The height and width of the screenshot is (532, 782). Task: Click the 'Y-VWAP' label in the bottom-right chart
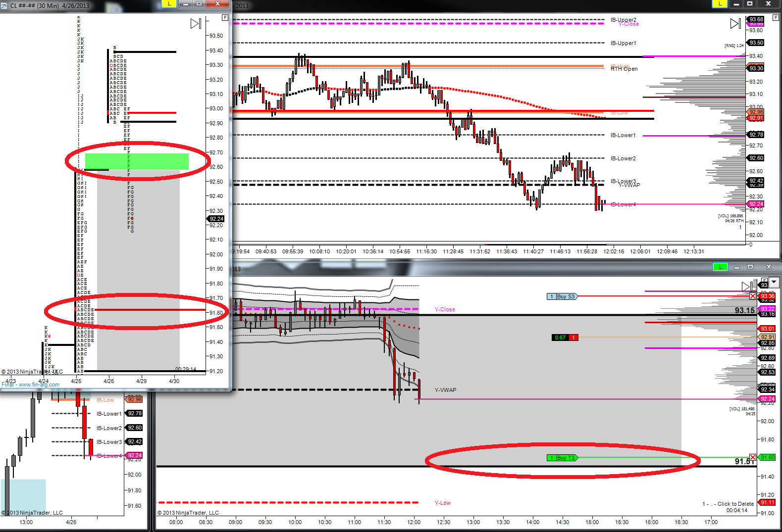pos(445,390)
